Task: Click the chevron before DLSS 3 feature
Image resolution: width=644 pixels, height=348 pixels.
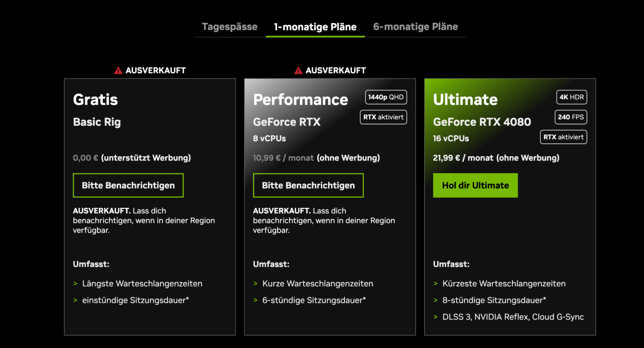Action: click(x=436, y=317)
